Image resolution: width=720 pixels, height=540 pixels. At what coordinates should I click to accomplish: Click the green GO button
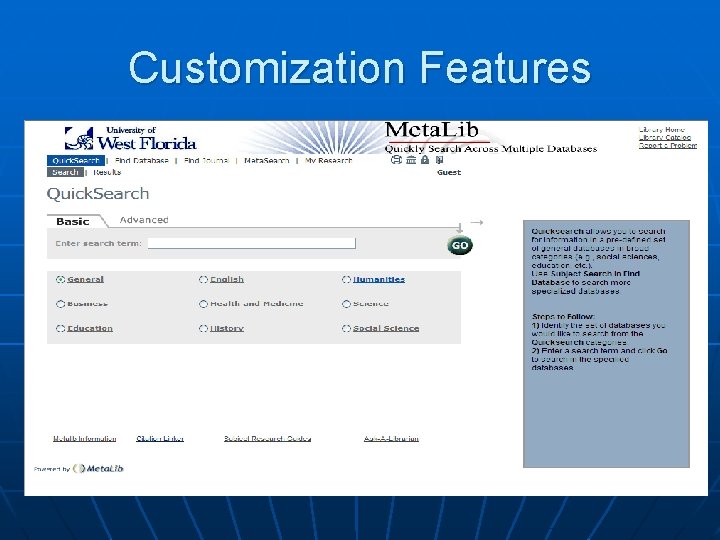pos(460,245)
